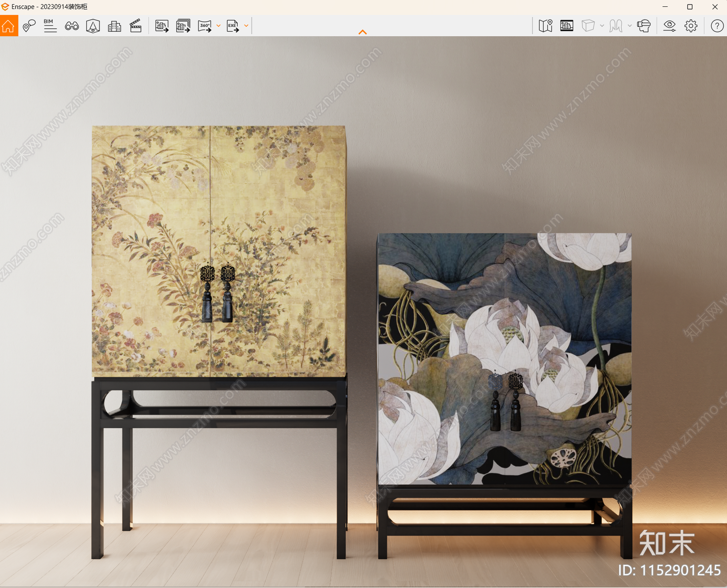Open the Asset Library icon
Image resolution: width=727 pixels, height=588 pixels.
93,26
